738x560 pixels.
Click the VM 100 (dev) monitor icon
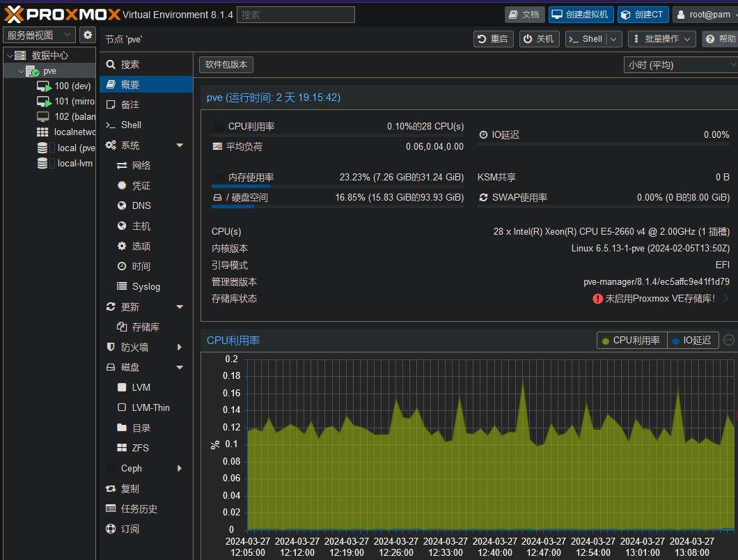pyautogui.click(x=44, y=86)
